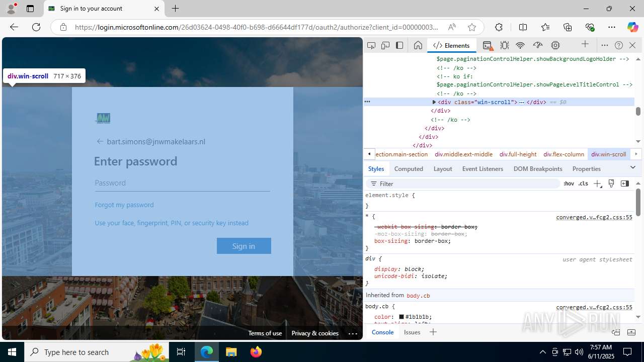
Task: Toggle computed styles sidebar
Action: pos(625,184)
